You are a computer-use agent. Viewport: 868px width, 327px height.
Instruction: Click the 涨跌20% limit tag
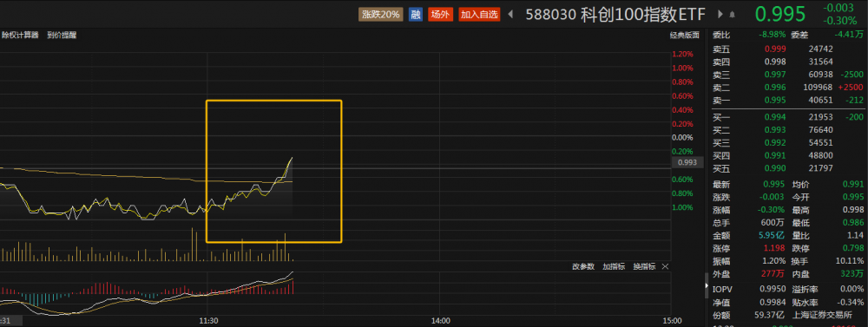coord(381,15)
